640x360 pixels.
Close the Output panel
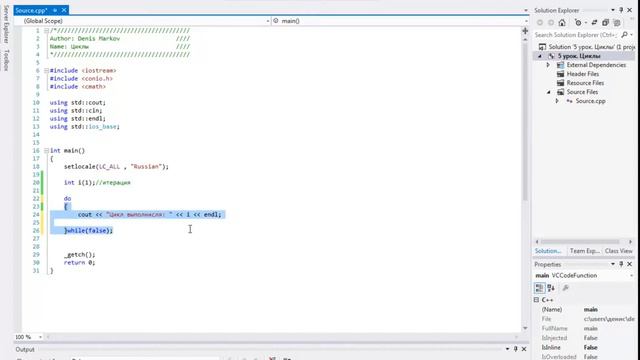coord(524,349)
